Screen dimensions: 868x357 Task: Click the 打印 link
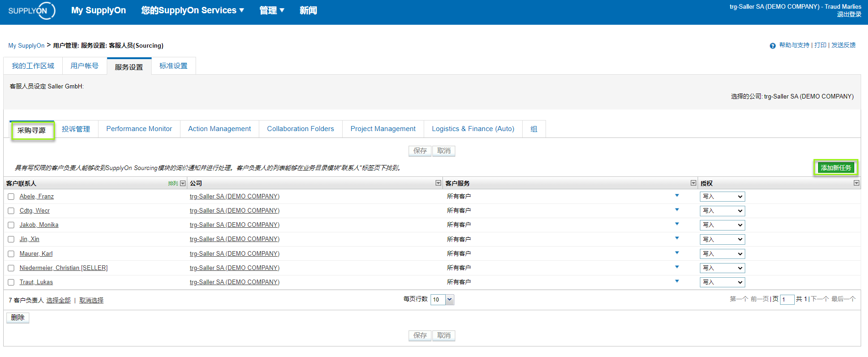click(x=820, y=45)
